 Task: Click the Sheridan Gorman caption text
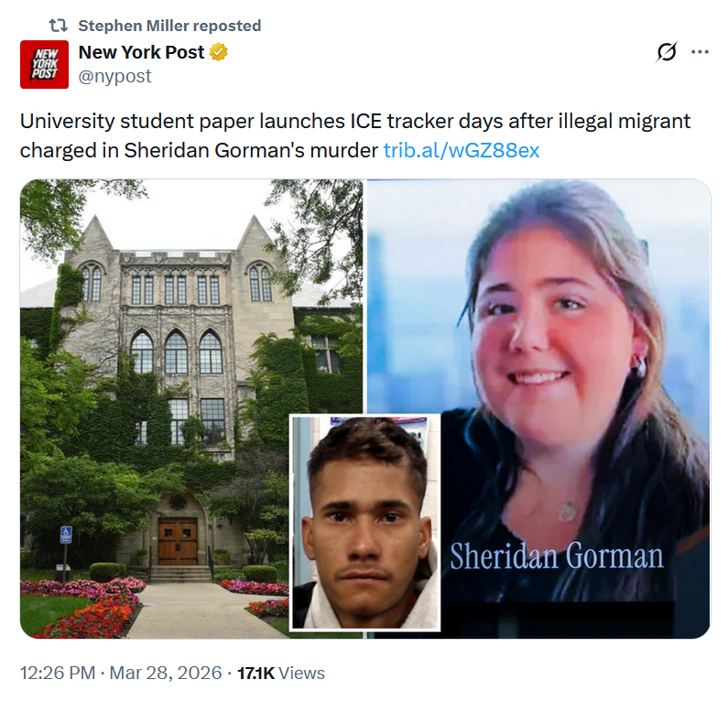coord(557,555)
